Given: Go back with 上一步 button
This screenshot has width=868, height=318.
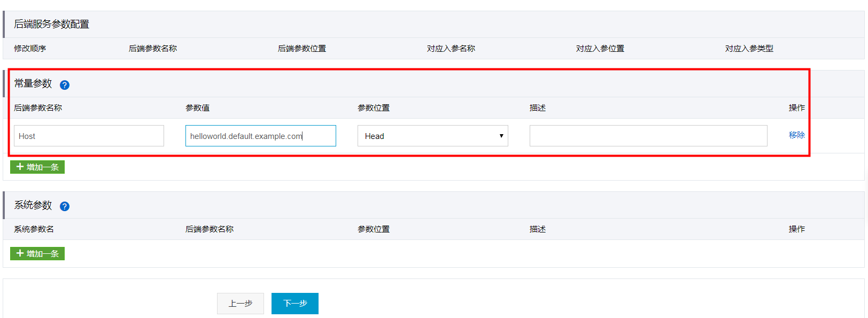Looking at the screenshot, I should (x=241, y=304).
